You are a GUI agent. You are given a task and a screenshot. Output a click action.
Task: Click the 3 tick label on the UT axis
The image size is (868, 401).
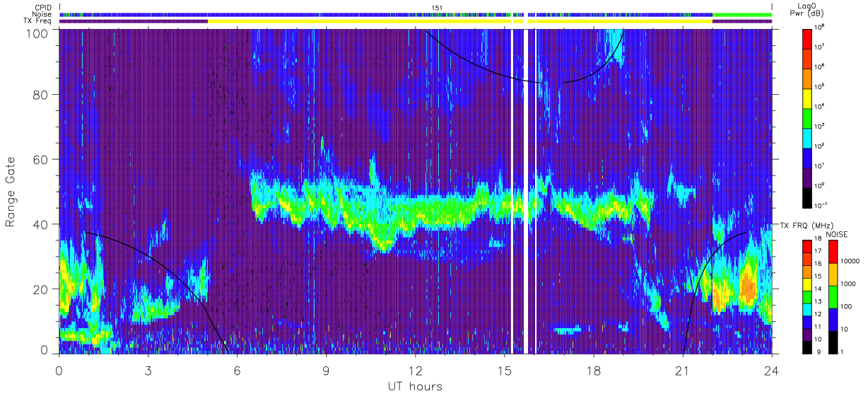[x=148, y=370]
